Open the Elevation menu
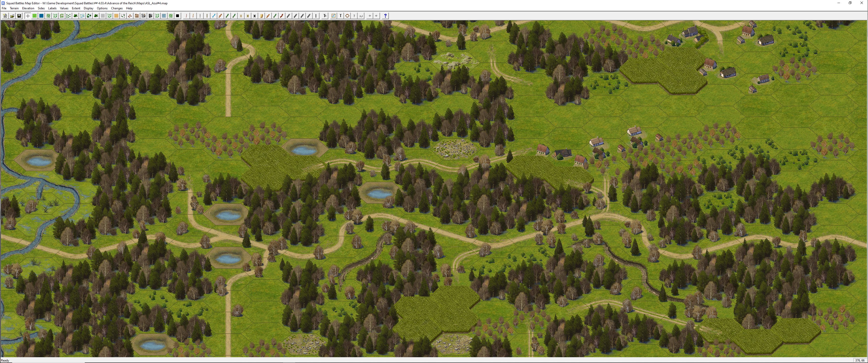 click(28, 8)
